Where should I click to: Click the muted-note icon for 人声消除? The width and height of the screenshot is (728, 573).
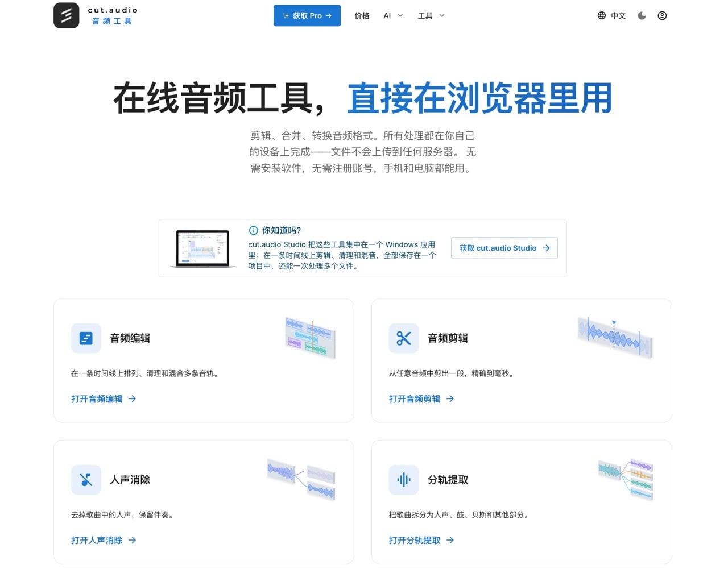[86, 480]
